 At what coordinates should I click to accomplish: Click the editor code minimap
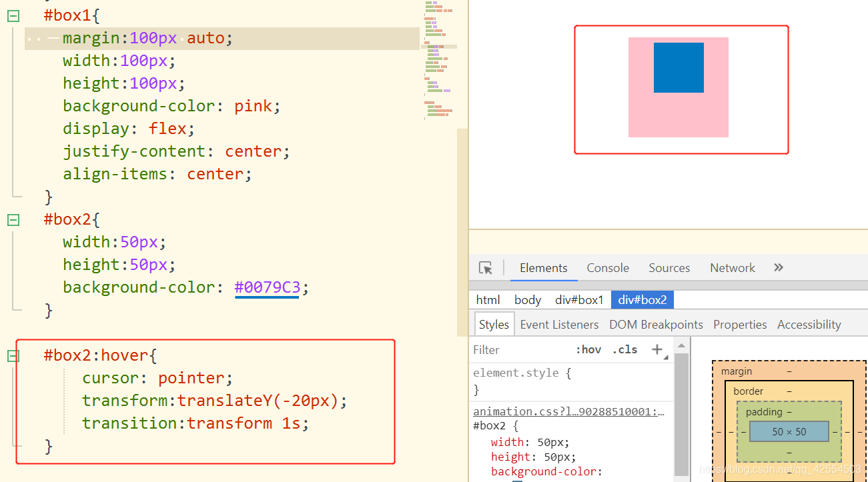pos(440,60)
